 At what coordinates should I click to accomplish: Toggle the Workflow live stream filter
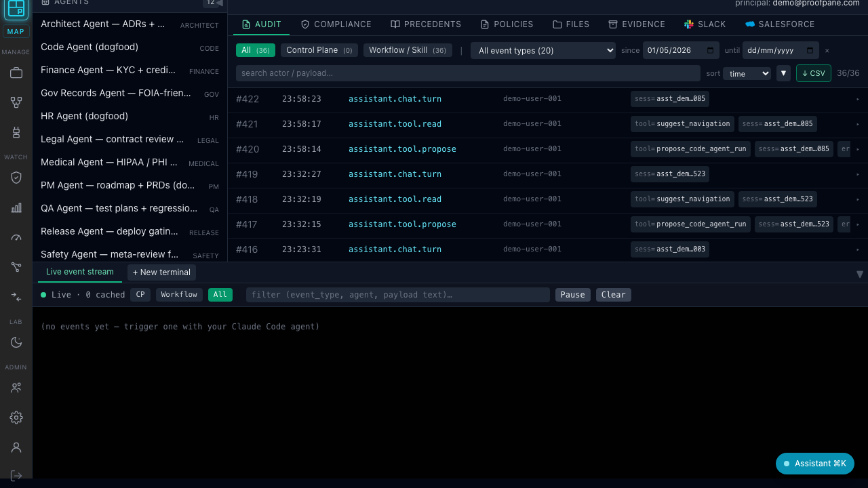click(x=179, y=295)
